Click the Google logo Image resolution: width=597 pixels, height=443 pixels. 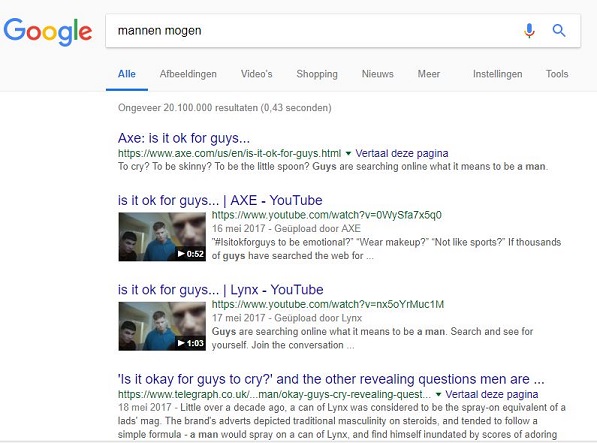(48, 32)
